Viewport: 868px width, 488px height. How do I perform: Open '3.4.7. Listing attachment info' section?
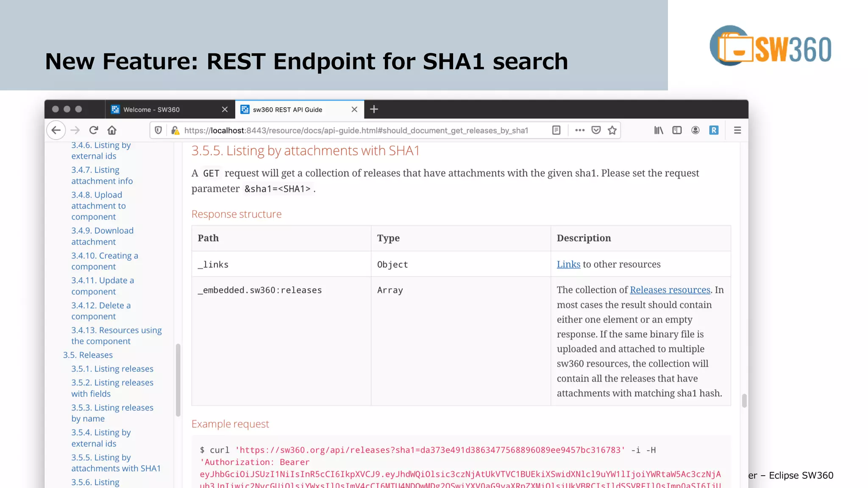102,175
